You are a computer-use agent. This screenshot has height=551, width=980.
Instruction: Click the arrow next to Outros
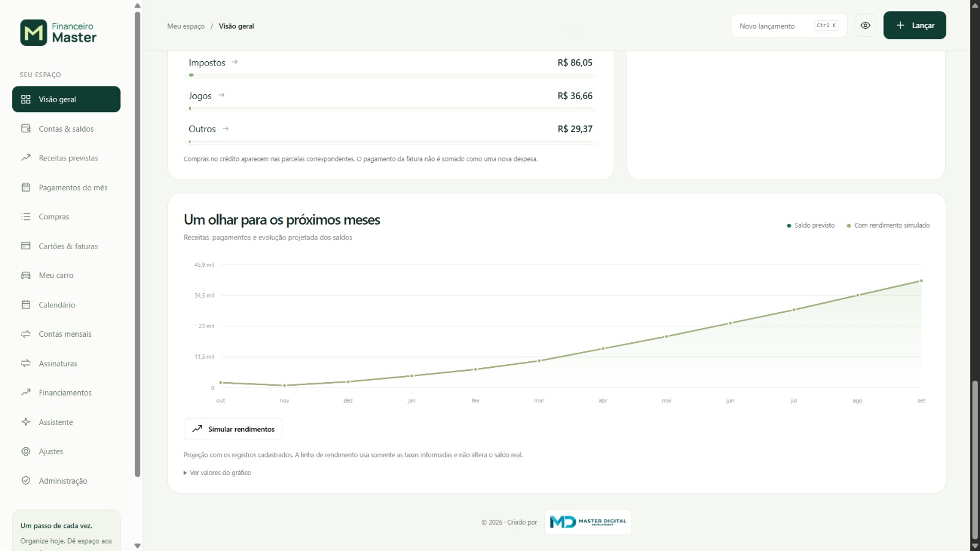click(x=225, y=129)
